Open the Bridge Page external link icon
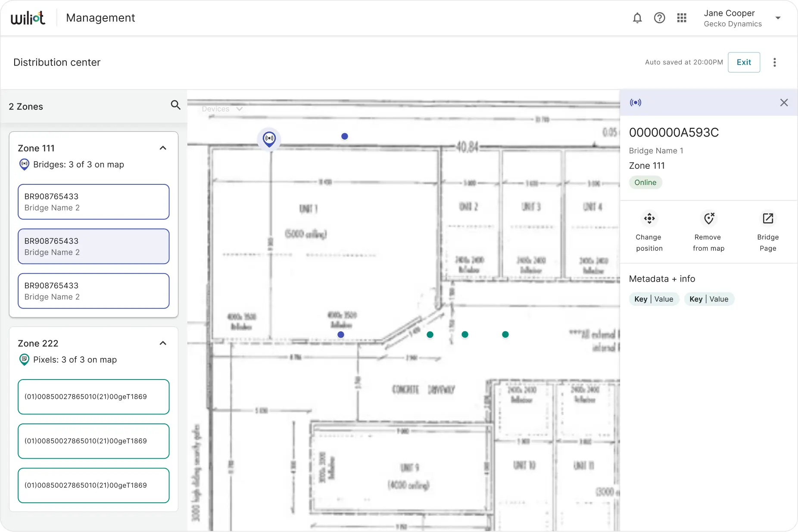This screenshot has height=532, width=798. click(x=768, y=218)
